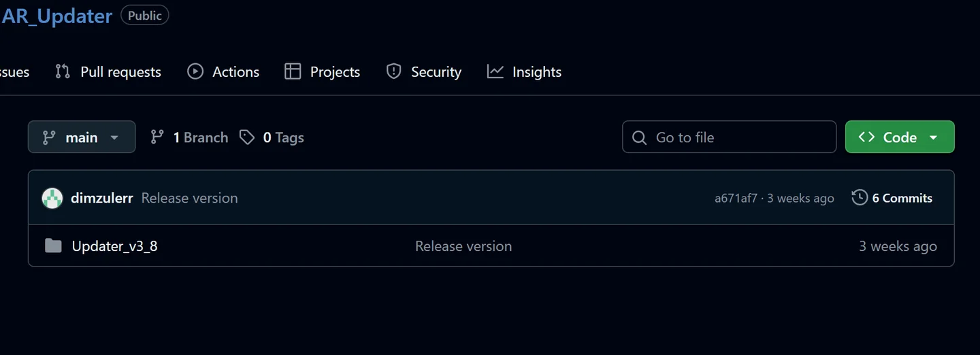This screenshot has height=355, width=980.
Task: Open the latest commit message Release version
Action: pyautogui.click(x=190, y=198)
